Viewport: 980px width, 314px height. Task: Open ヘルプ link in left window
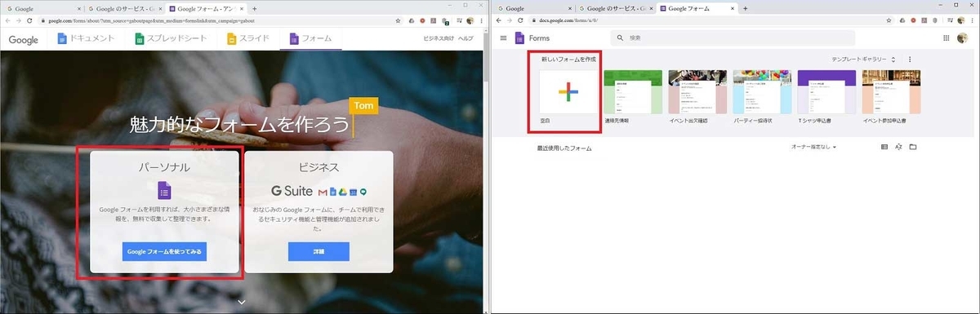(x=465, y=38)
